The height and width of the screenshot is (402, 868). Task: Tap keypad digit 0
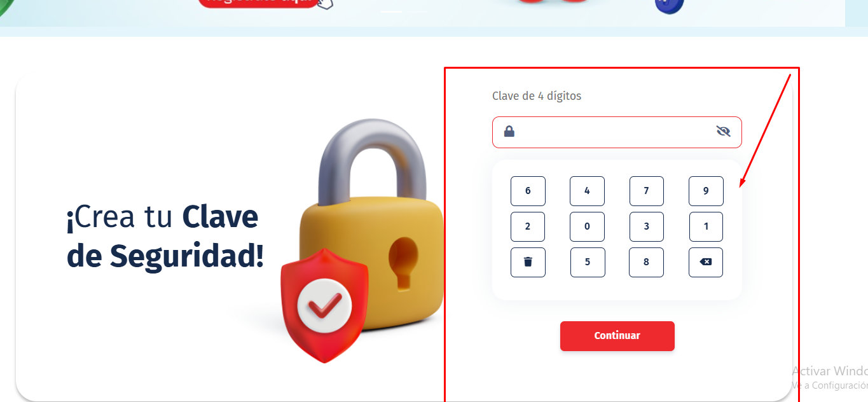[587, 226]
